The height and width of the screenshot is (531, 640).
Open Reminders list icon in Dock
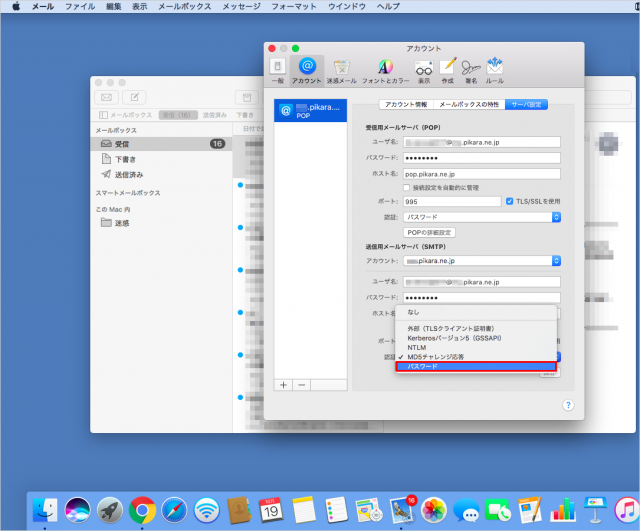pyautogui.click(x=336, y=510)
